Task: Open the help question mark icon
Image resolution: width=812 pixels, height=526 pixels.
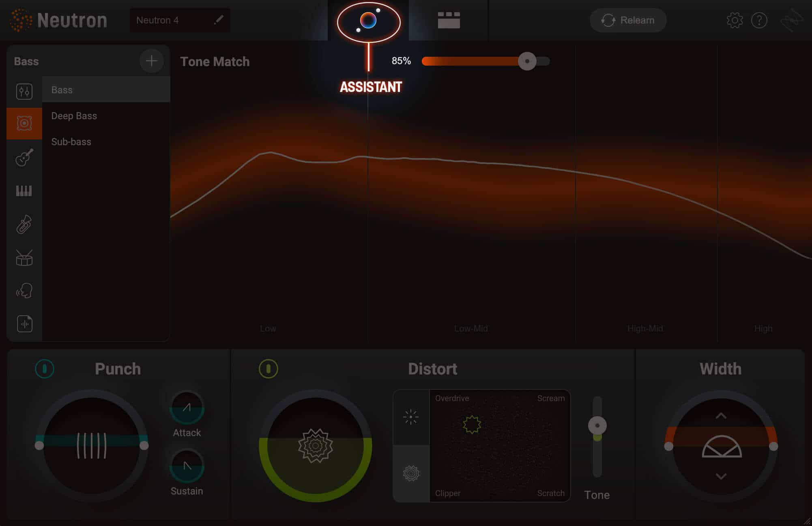Action: (x=759, y=20)
